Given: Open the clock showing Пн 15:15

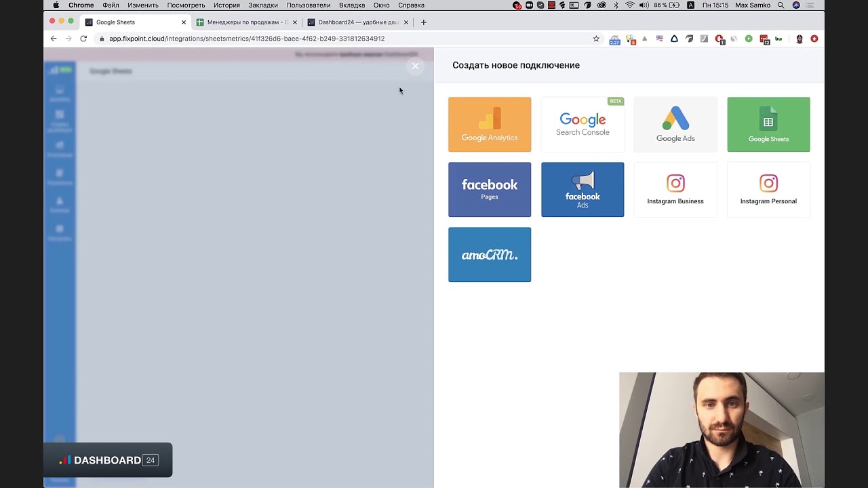Looking at the screenshot, I should coord(715,5).
